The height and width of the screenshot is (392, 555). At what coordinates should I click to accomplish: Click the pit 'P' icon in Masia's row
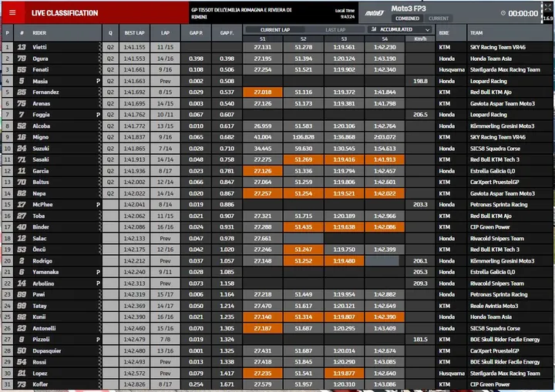98,81
